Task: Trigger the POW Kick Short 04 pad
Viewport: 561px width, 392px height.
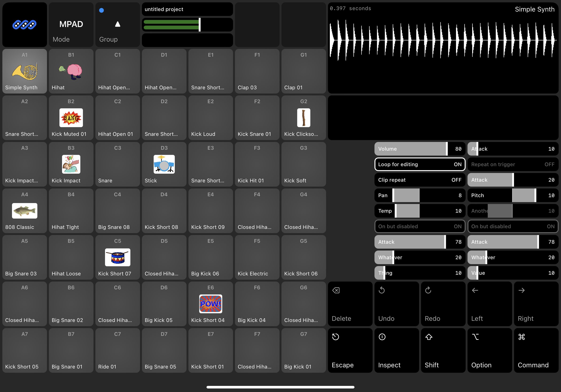Action: tap(210, 304)
